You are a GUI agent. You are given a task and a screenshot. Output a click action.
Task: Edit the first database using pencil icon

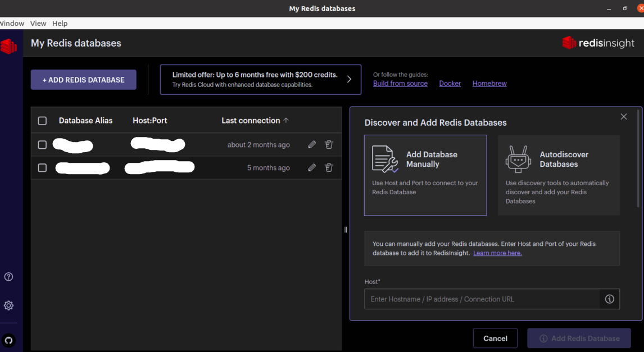312,144
